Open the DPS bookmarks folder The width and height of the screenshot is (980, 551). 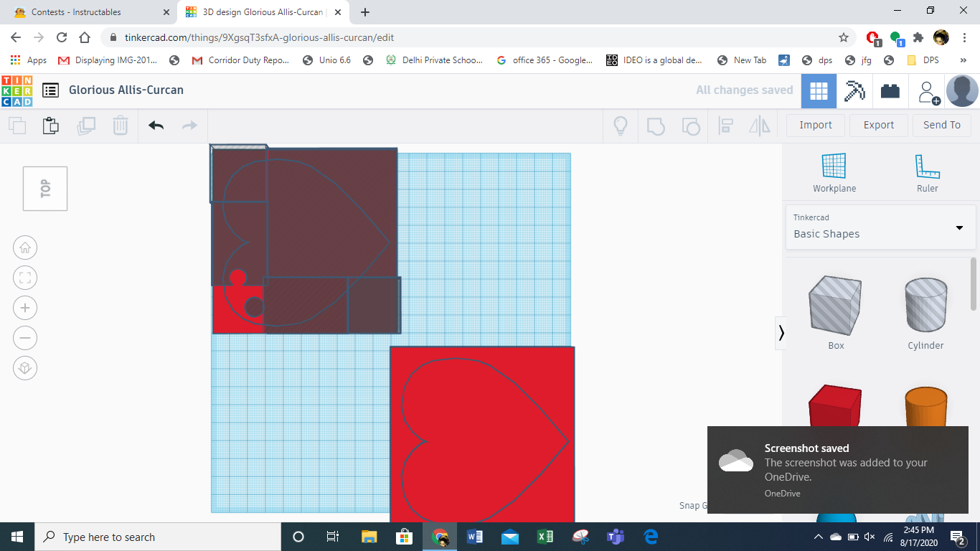[923, 60]
